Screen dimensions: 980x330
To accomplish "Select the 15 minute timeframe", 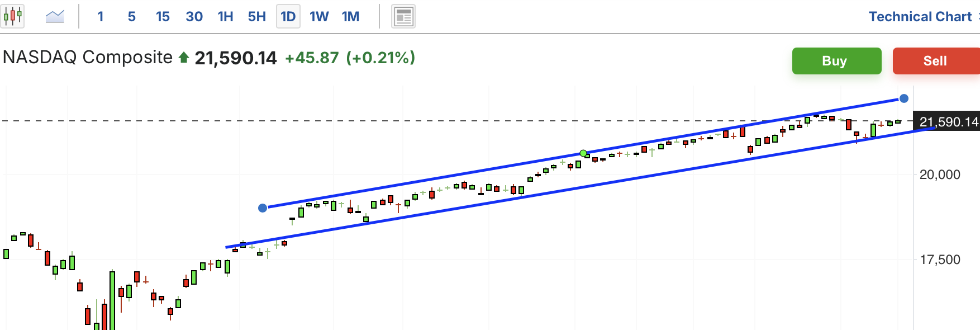I will (163, 16).
